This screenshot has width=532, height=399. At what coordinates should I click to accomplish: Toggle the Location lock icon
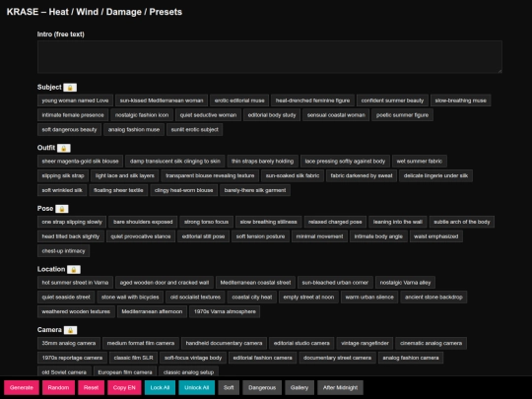(x=74, y=270)
